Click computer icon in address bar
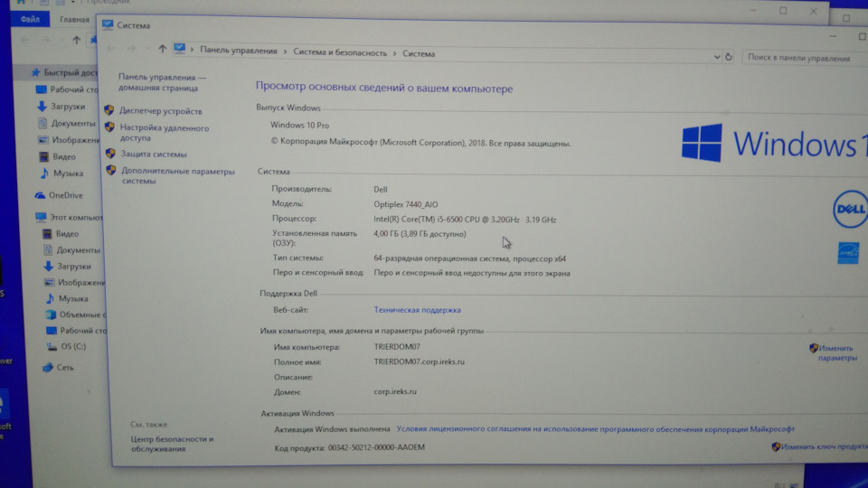 [x=179, y=49]
